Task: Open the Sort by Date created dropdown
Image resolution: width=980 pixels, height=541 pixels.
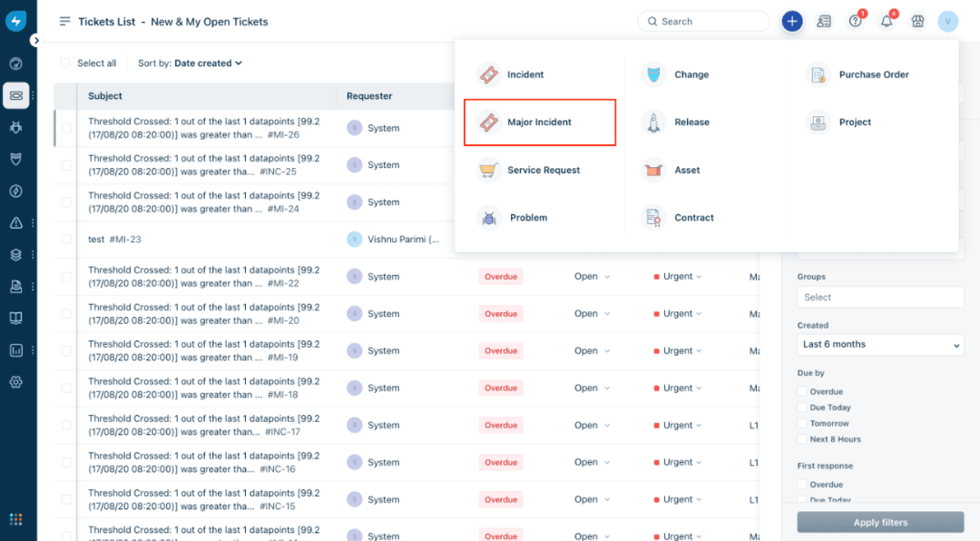Action: click(203, 63)
